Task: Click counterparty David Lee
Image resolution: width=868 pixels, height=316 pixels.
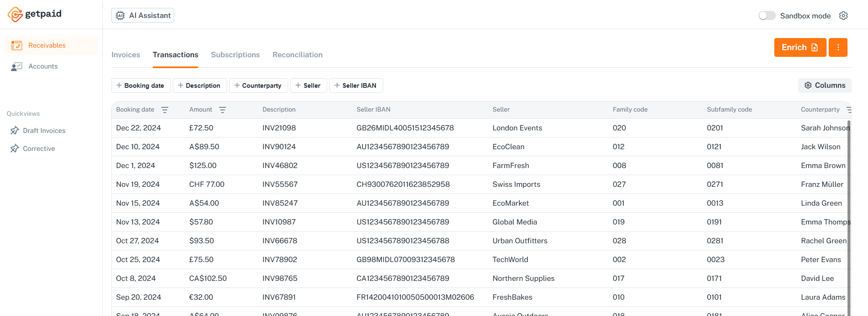Action: coord(817,278)
